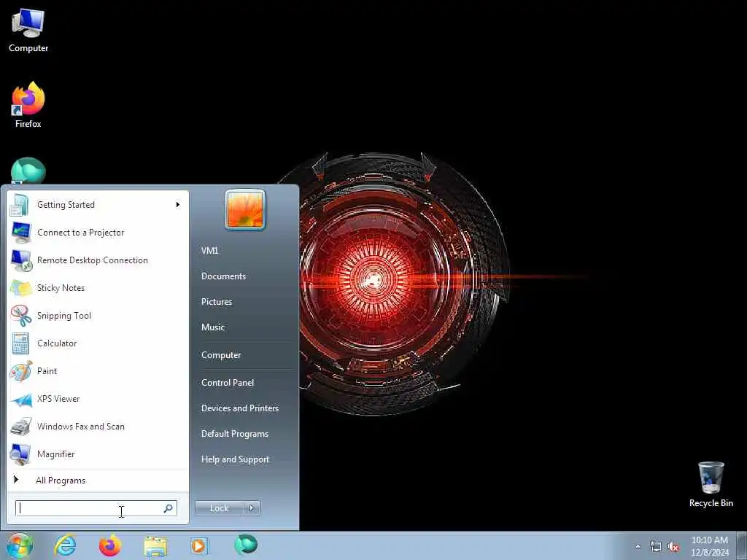The width and height of the screenshot is (747, 560).
Task: Click the Start orb button
Action: point(19,545)
